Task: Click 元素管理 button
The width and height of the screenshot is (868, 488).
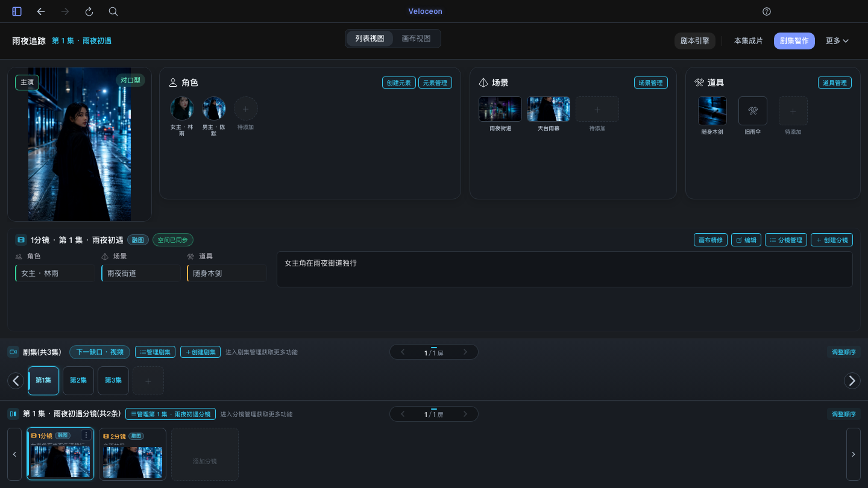Action: point(435,83)
